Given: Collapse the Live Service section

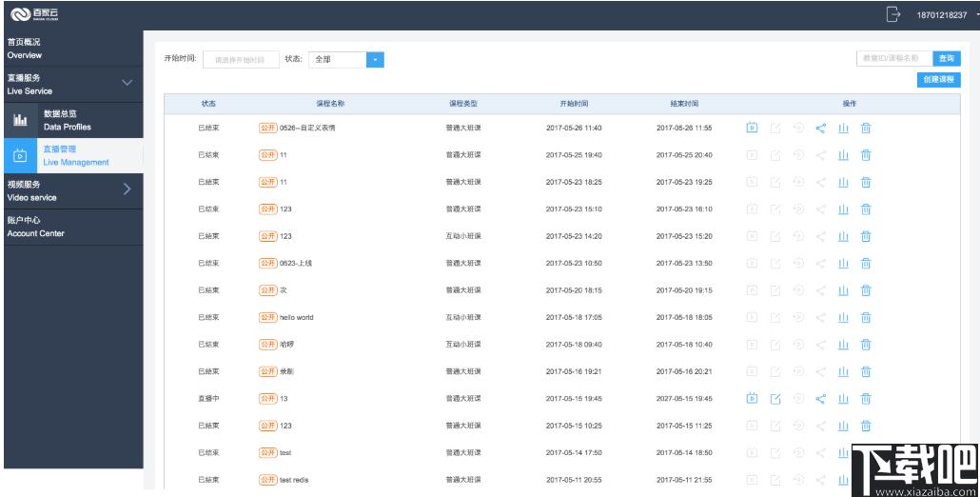Looking at the screenshot, I should coord(127,83).
